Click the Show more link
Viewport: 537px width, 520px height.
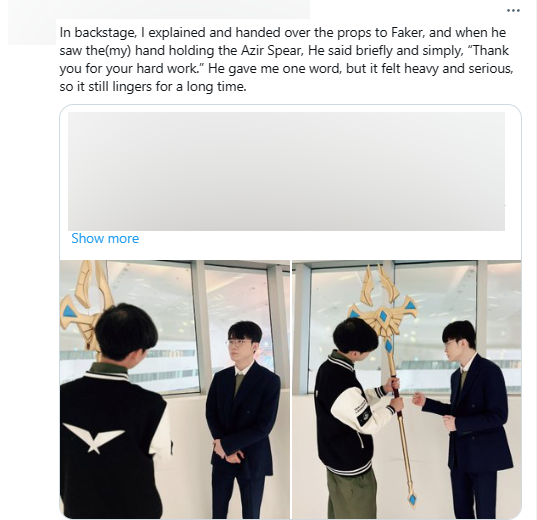(x=105, y=238)
